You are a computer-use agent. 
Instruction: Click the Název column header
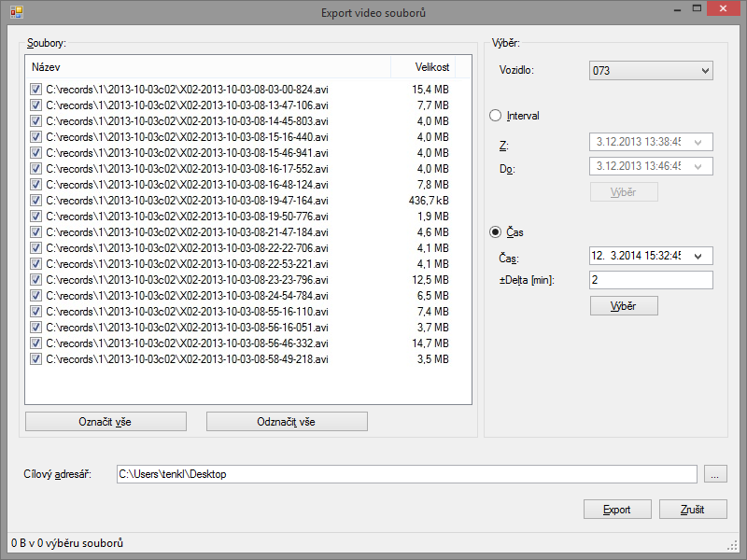click(208, 67)
